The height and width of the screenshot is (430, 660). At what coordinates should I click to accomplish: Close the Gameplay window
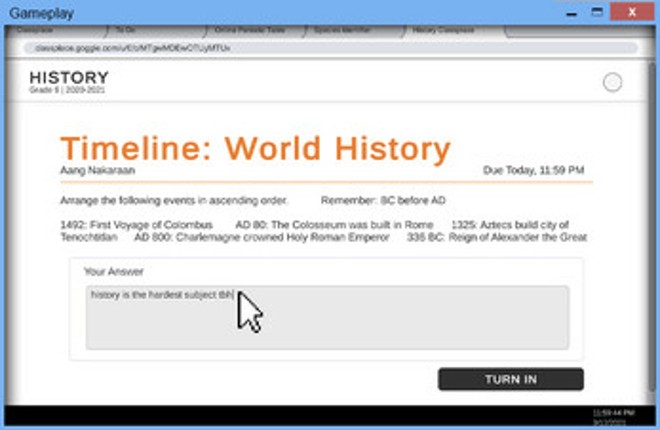pos(632,12)
